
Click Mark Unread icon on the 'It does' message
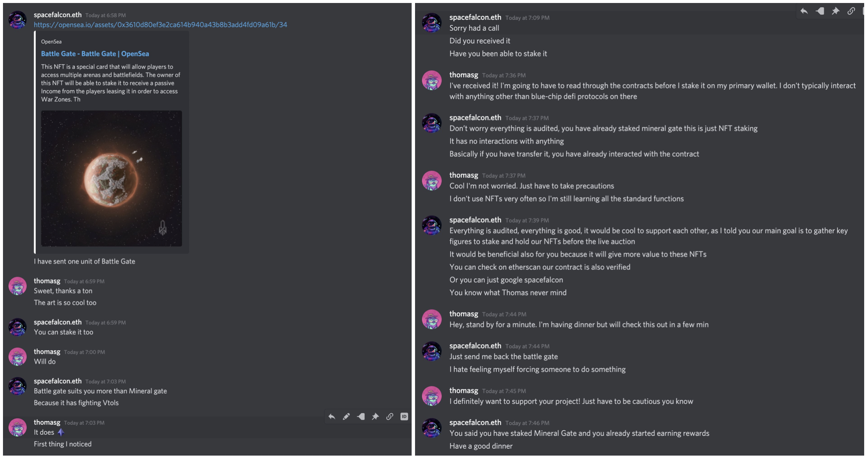(x=360, y=416)
